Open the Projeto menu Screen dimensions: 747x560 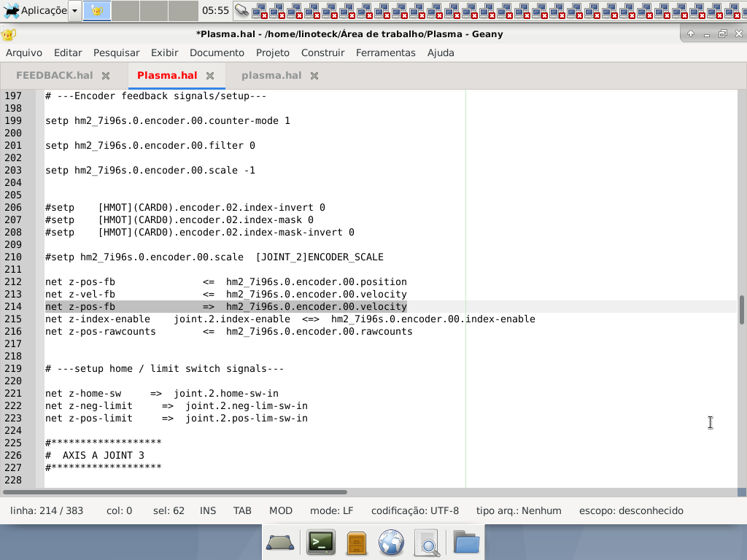pos(273,52)
